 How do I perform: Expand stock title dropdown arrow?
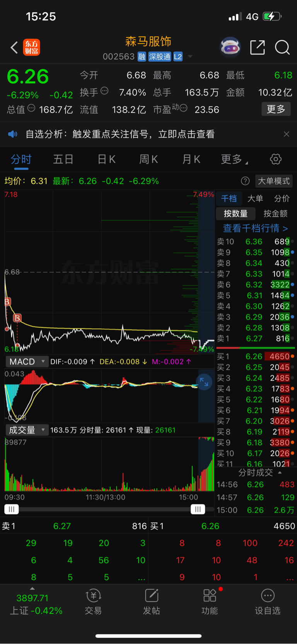tap(190, 57)
